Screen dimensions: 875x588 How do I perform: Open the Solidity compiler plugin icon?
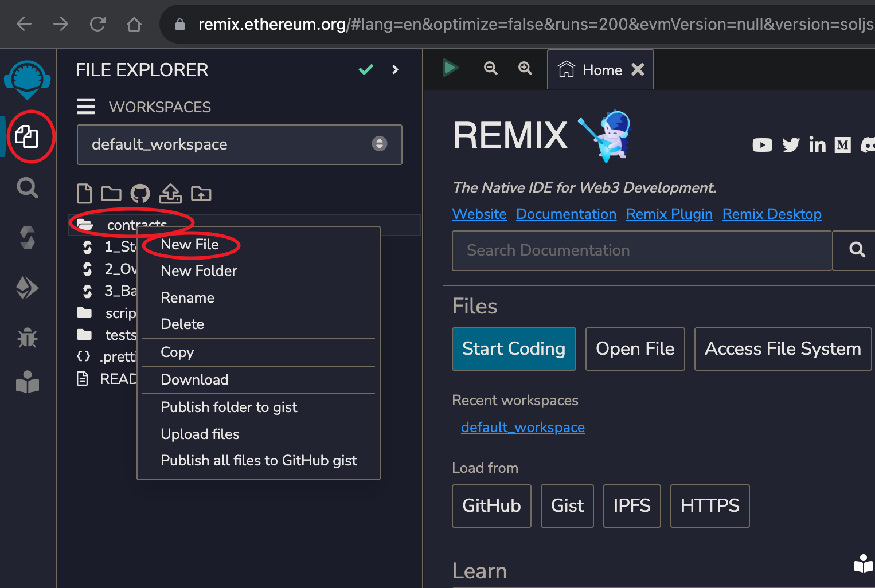pyautogui.click(x=27, y=237)
